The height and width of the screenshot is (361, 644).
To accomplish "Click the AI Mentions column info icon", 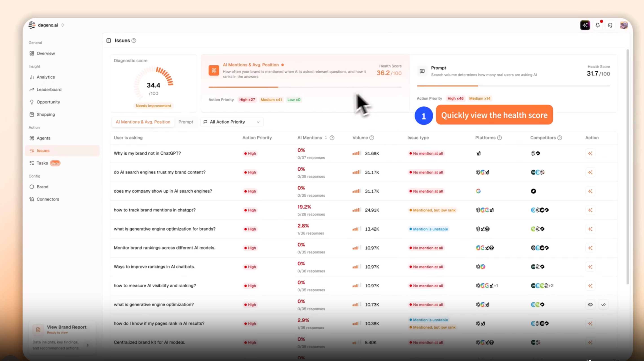I will pyautogui.click(x=332, y=138).
